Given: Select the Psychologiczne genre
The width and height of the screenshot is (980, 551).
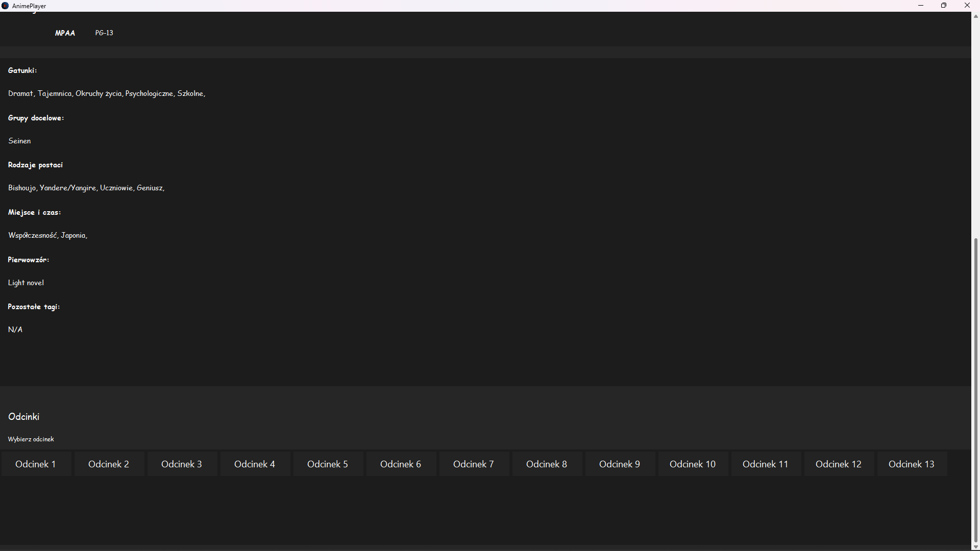Looking at the screenshot, I should click(149, 93).
